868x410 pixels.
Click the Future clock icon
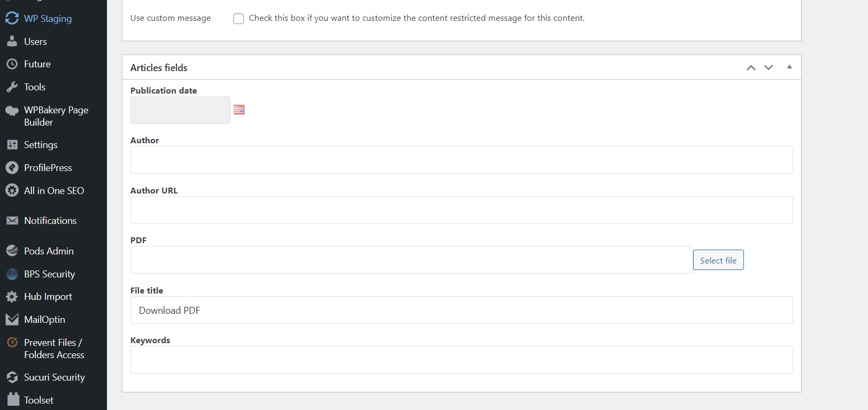[x=12, y=64]
